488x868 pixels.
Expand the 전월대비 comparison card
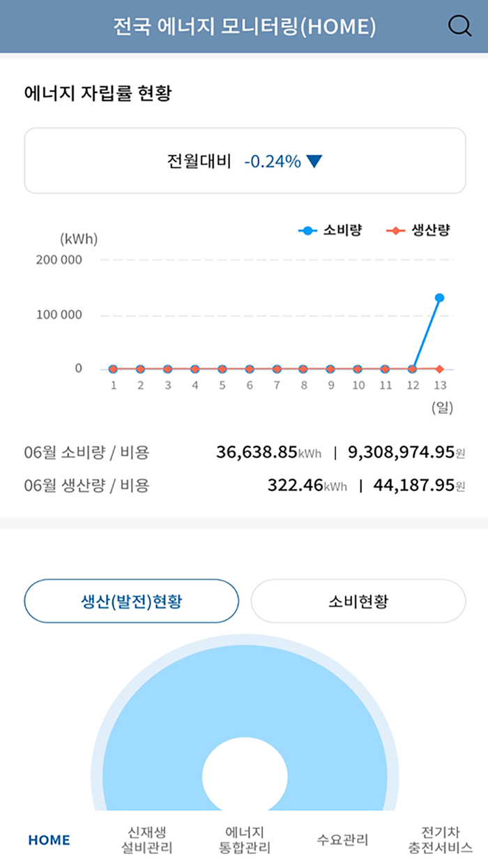point(244,160)
